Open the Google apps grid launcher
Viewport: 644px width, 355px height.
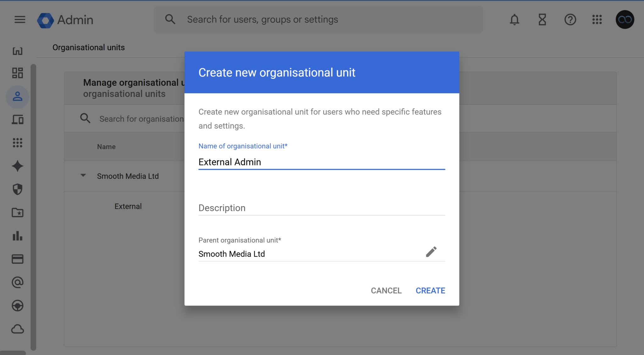click(597, 20)
